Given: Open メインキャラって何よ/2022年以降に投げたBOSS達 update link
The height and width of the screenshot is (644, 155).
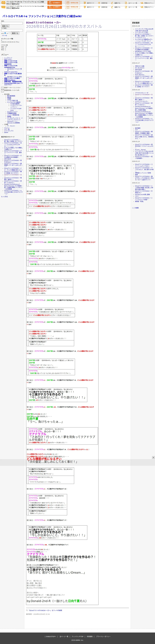Looking at the screenshot, I should tap(144, 30).
